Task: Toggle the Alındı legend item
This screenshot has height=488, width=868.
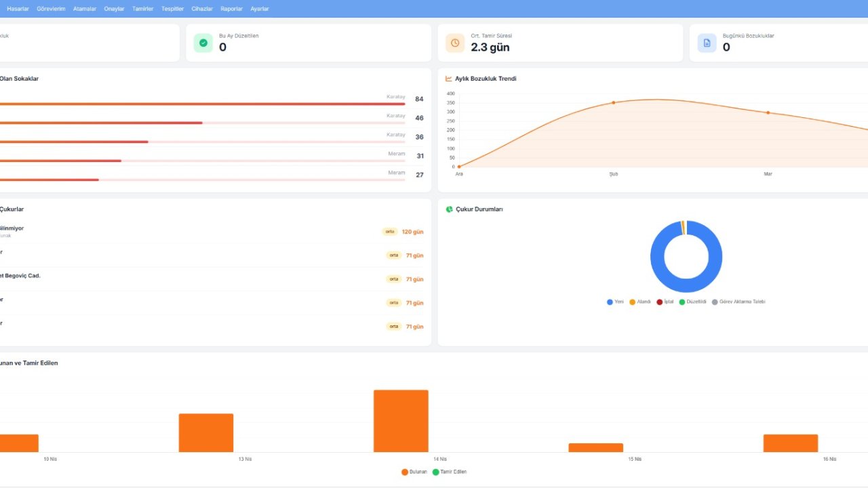Action: 639,302
